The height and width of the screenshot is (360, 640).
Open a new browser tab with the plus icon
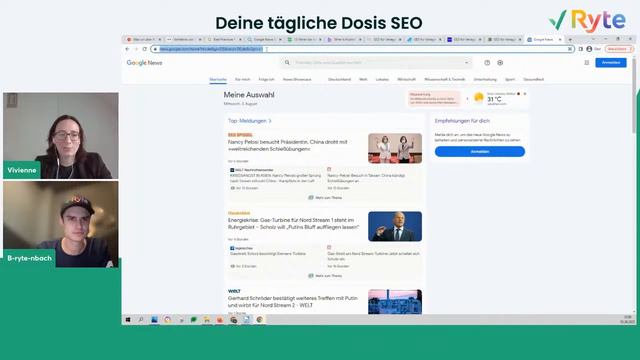[570, 40]
